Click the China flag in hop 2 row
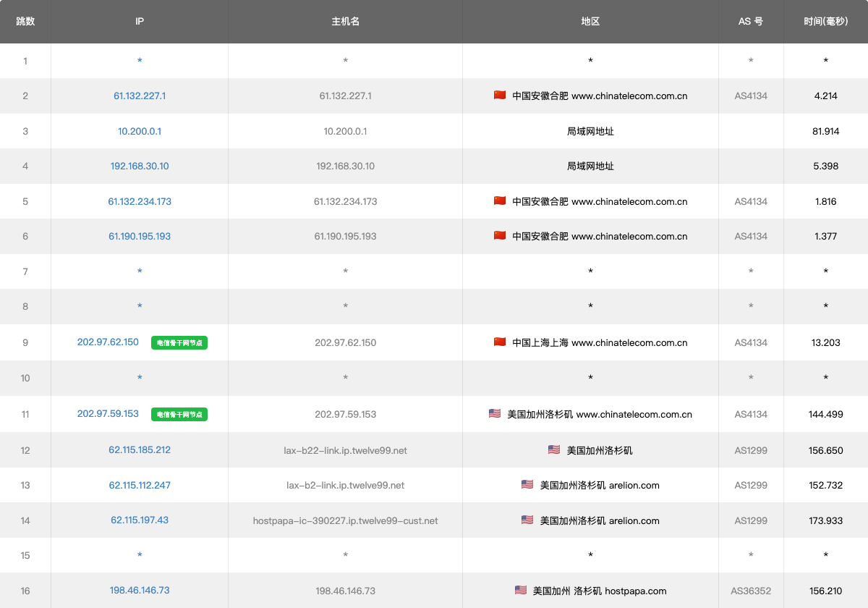Image resolution: width=868 pixels, height=608 pixels. (500, 96)
